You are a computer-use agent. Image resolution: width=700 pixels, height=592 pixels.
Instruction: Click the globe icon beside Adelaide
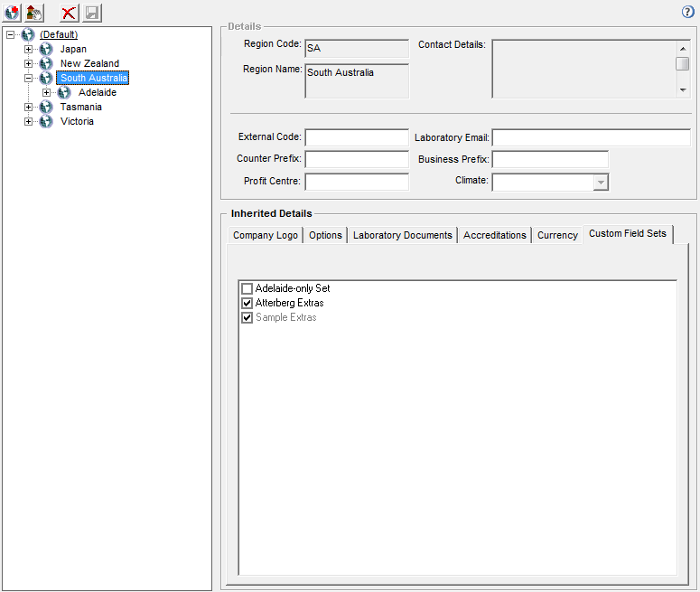[64, 93]
